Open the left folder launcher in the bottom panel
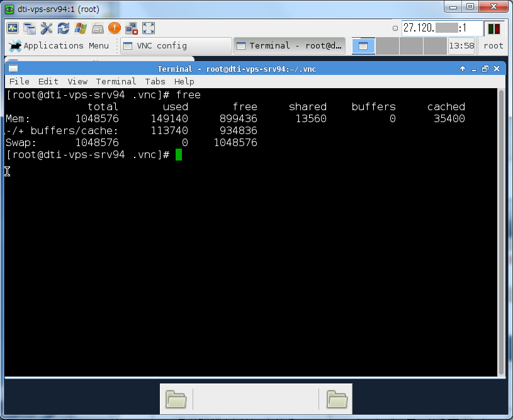The width and height of the screenshot is (513, 420). point(176,399)
